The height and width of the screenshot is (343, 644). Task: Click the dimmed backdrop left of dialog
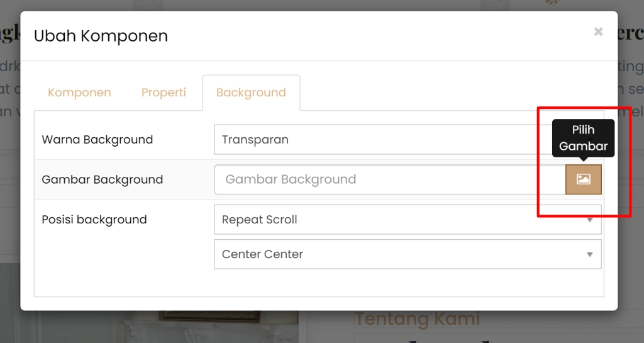tap(9, 189)
